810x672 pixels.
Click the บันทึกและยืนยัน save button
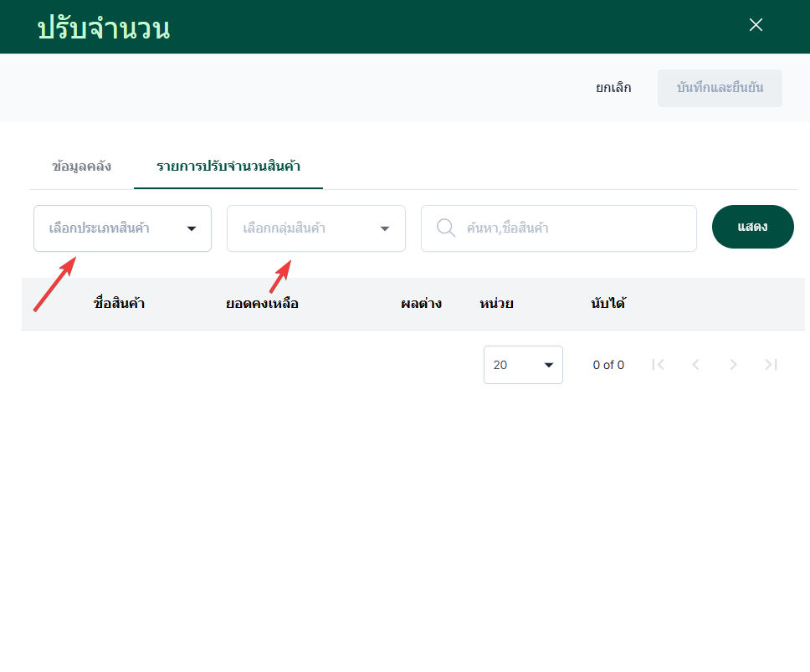[x=720, y=89]
